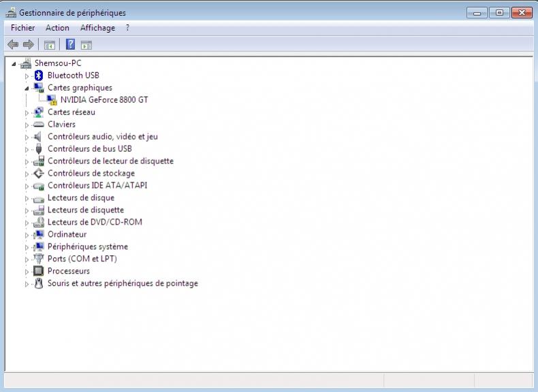Click the Processeurs chip icon
This screenshot has height=392, width=538.
click(x=38, y=272)
